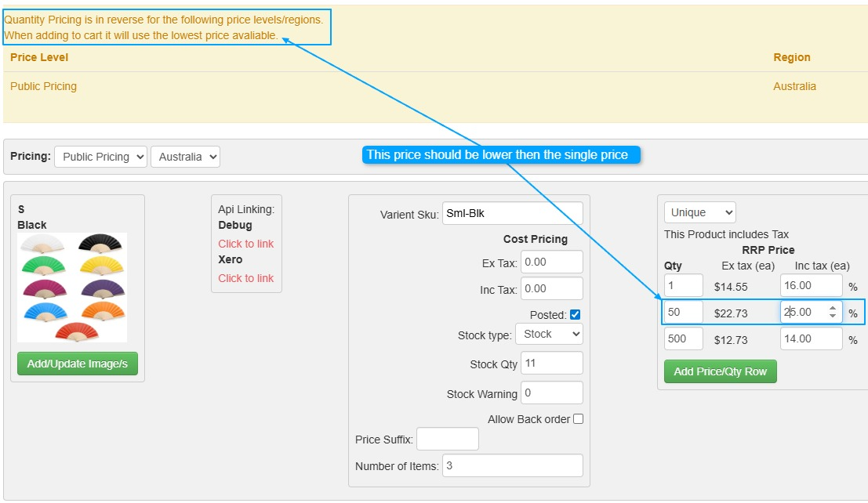This screenshot has height=503, width=868.
Task: Open the Australia region dropdown
Action: 185,157
